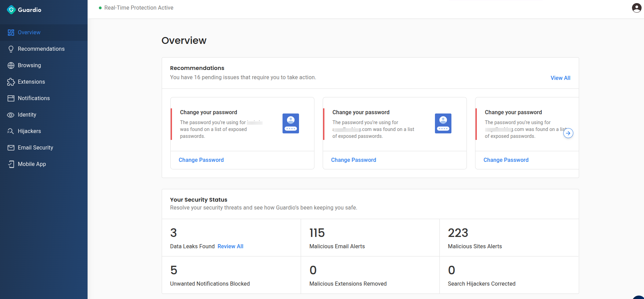Click the Recommendations lightbulb icon

[11, 49]
